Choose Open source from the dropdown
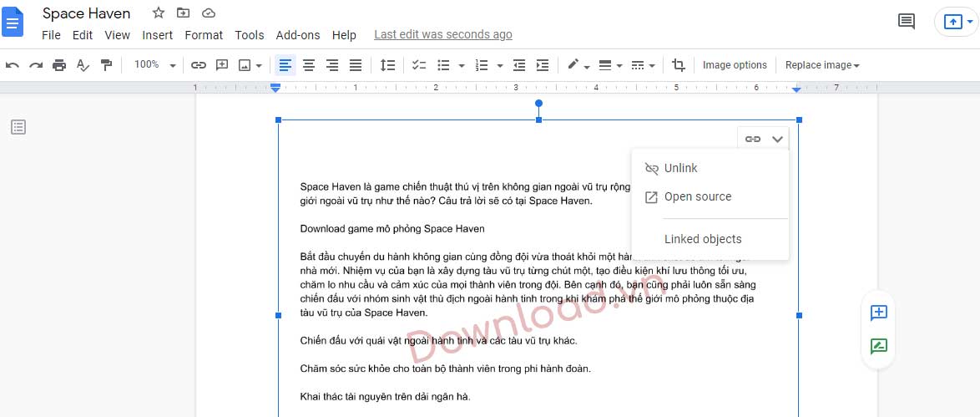Image resolution: width=980 pixels, height=417 pixels. [x=710, y=196]
